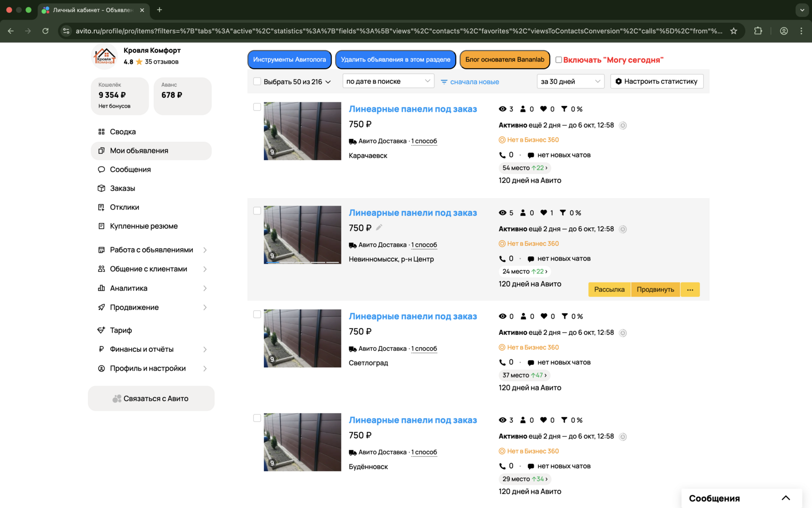Click Удалить объявления в этом разделе
The width and height of the screenshot is (812, 508).
395,60
